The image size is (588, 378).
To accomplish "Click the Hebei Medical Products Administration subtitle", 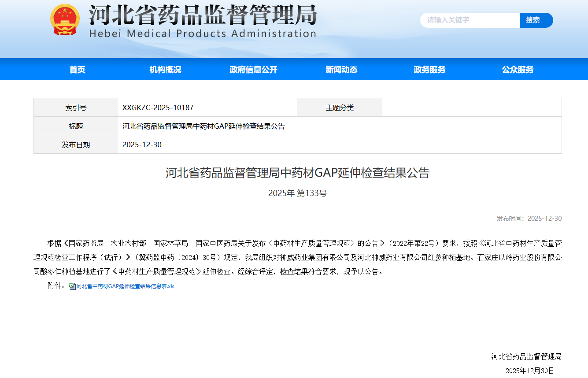I will click(x=203, y=34).
